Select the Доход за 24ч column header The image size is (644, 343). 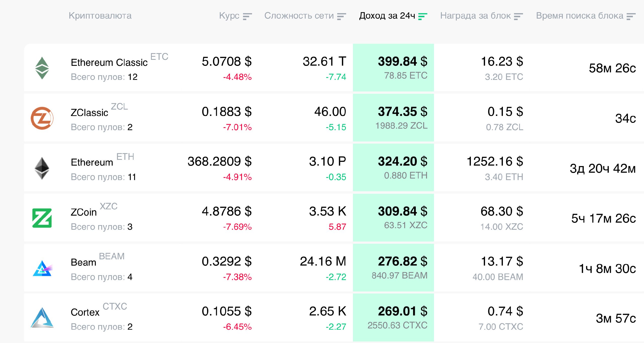pyautogui.click(x=387, y=16)
